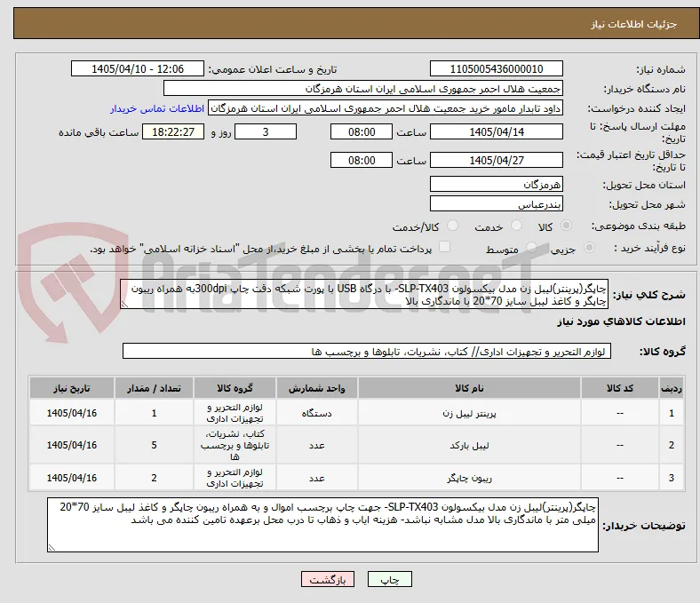Click the لیبل بارکد item name
The height and width of the screenshot is (603, 700).
[x=469, y=446]
